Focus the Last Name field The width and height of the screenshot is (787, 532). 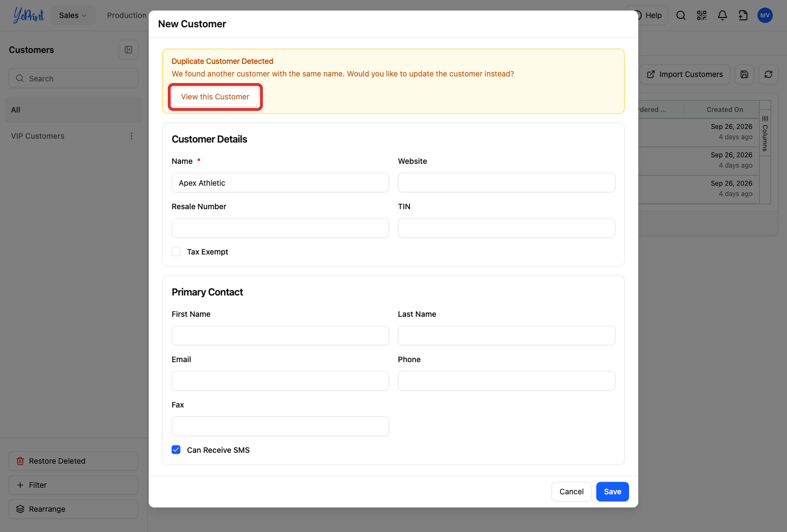coord(507,336)
